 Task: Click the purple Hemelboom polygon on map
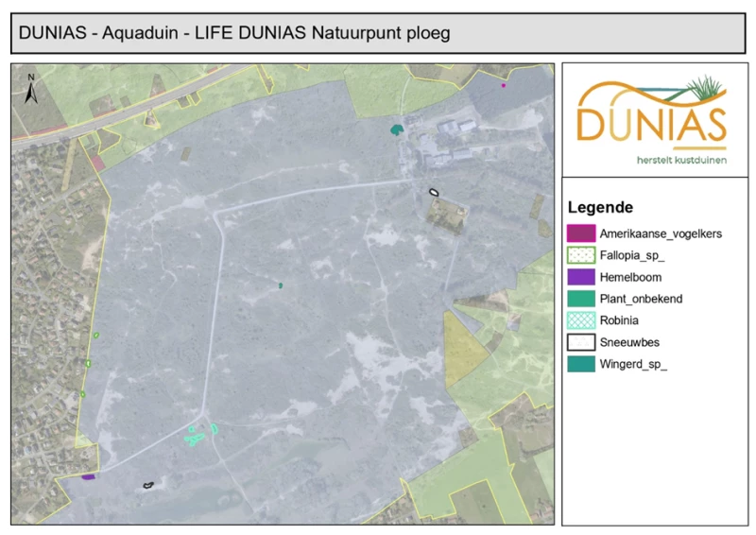pos(88,477)
